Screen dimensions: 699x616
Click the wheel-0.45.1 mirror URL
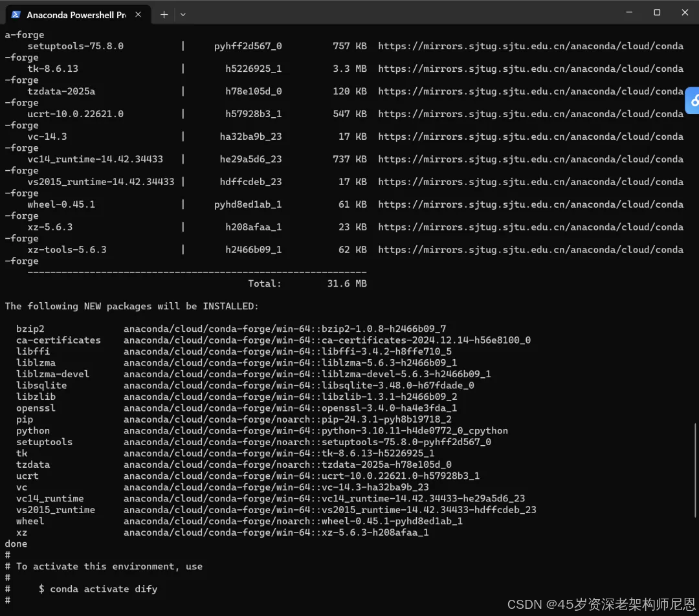(x=531, y=204)
